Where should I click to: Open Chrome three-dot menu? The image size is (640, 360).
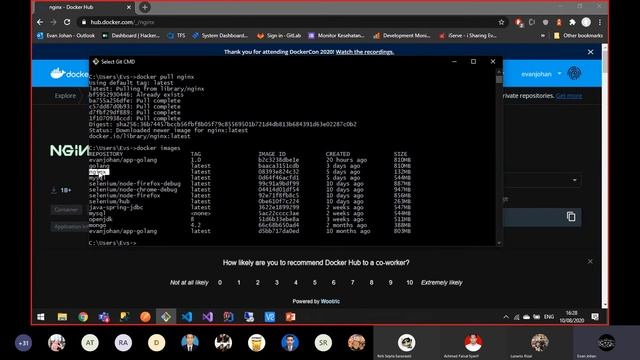pyautogui.click(x=600, y=22)
